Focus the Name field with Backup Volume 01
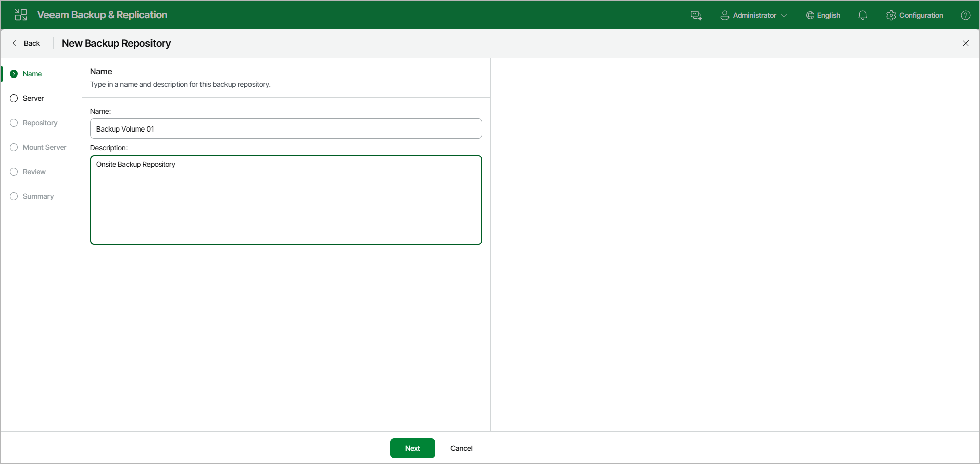Image resolution: width=980 pixels, height=464 pixels. pyautogui.click(x=286, y=128)
